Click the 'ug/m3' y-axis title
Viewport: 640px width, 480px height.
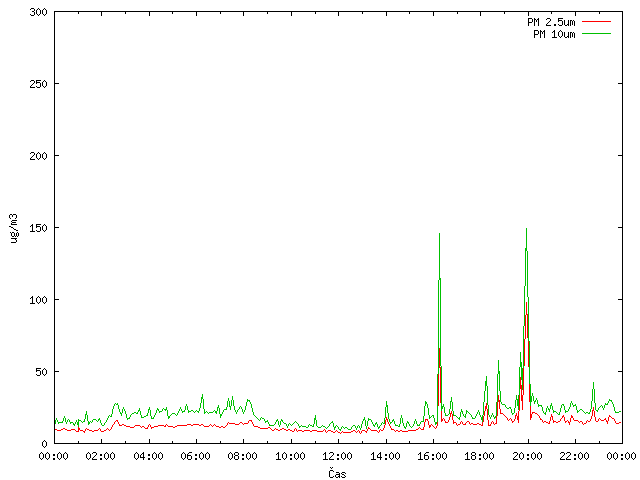coord(13,228)
